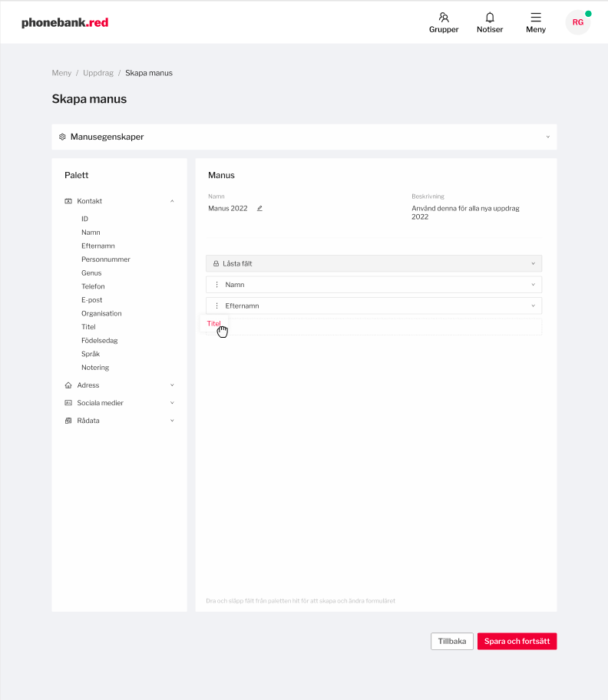Image resolution: width=608 pixels, height=700 pixels.
Task: Click the lock icon on Låsta fält
Action: point(216,263)
